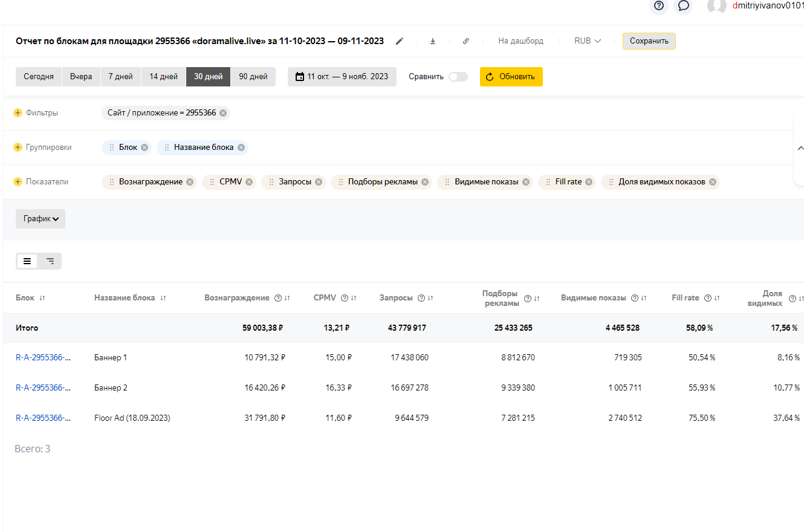804x532 pixels.
Task: Select the Вчера period tab
Action: [81, 77]
